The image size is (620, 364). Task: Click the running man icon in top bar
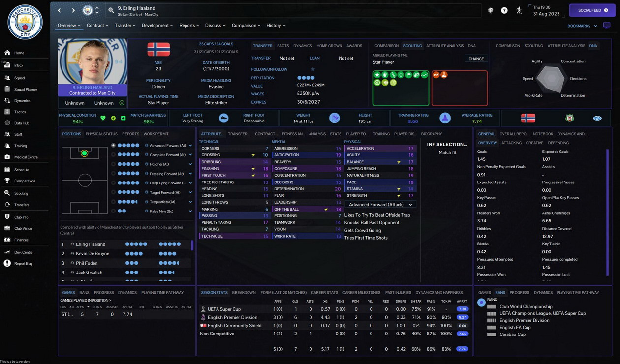(519, 10)
